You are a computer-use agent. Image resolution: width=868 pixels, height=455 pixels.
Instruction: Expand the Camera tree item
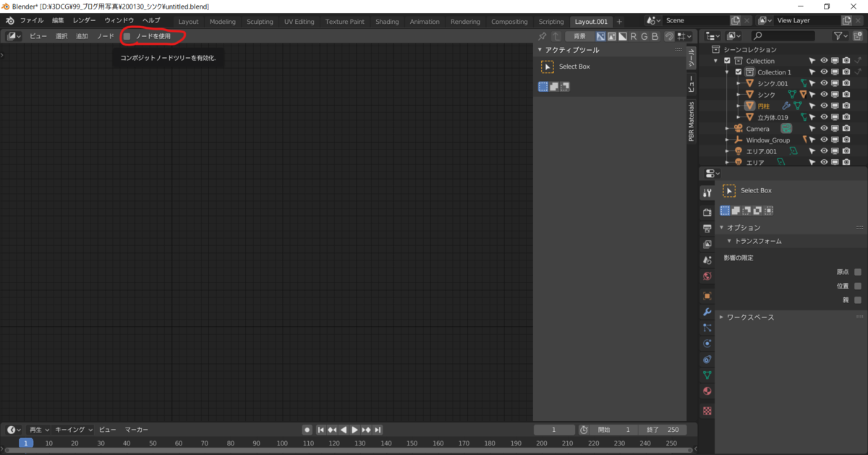727,129
